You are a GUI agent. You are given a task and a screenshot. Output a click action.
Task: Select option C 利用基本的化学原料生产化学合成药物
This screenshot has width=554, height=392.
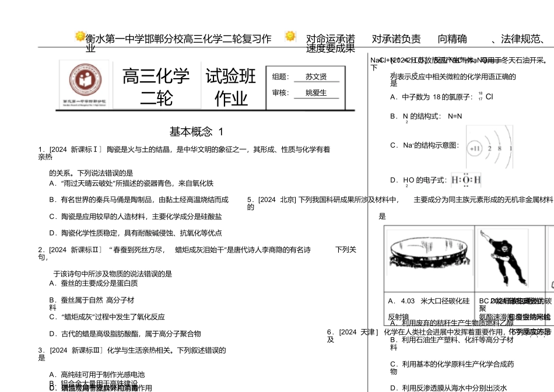[x=453, y=368]
